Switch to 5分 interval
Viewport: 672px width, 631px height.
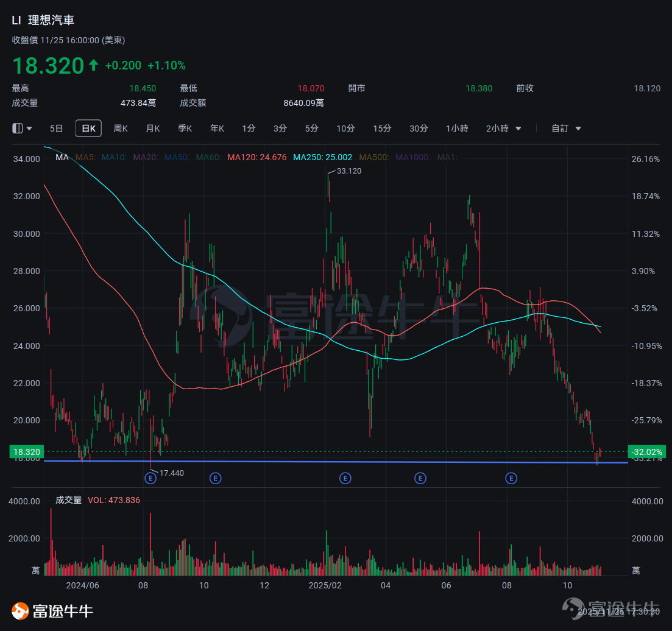tap(311, 128)
